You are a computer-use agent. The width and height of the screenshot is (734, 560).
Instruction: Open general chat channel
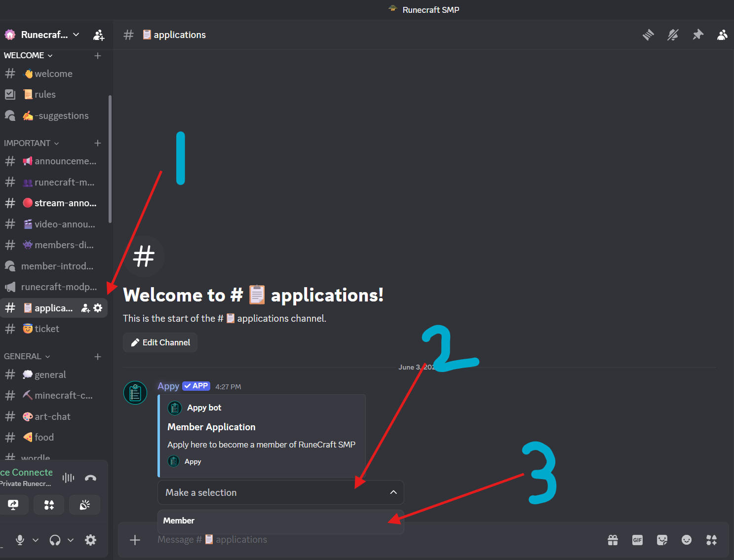point(54,374)
